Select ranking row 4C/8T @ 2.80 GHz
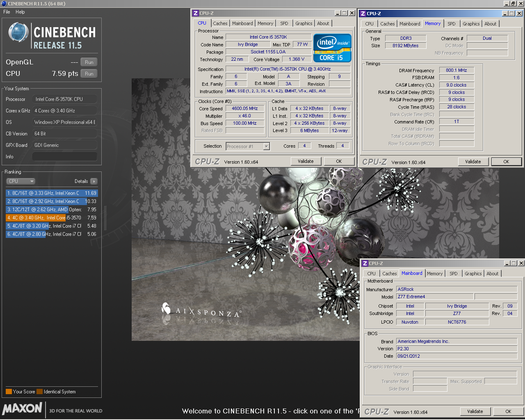The image size is (525, 420). [52, 234]
